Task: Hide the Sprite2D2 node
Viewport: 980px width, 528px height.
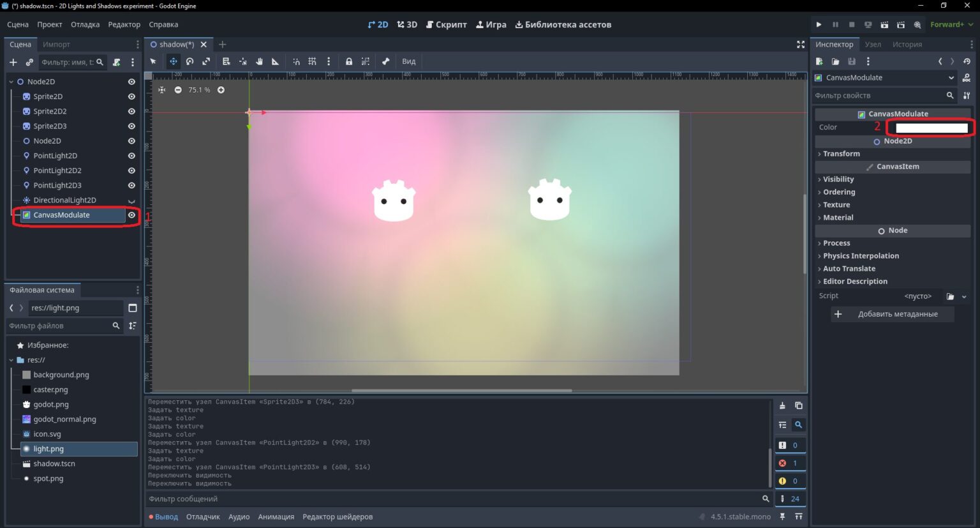Action: pos(131,111)
